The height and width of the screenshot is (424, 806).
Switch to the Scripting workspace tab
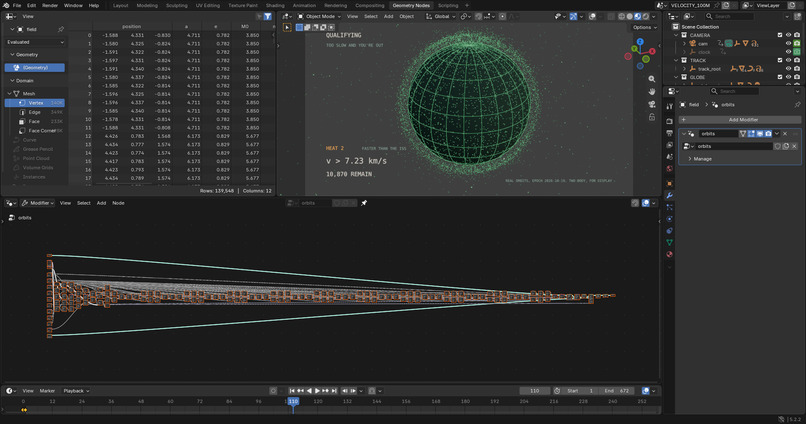click(448, 5)
